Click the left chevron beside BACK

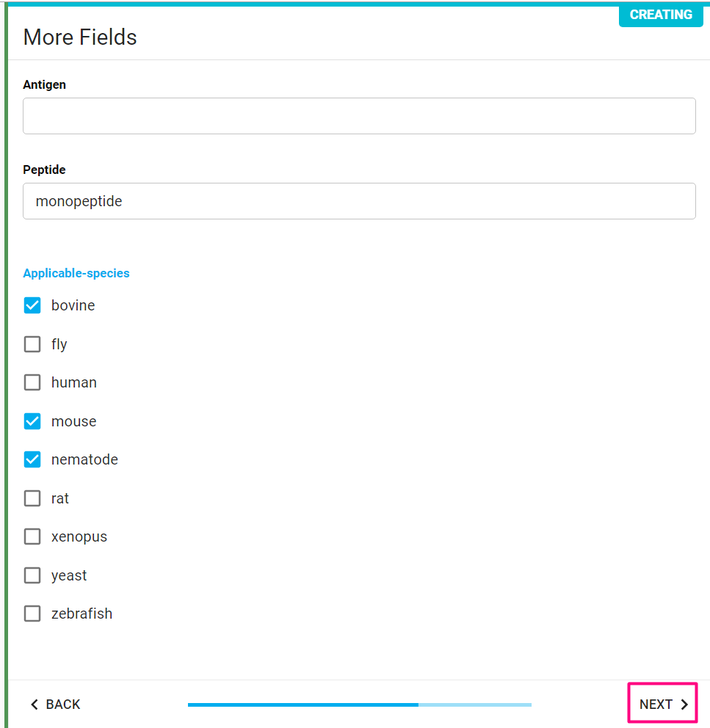35,705
